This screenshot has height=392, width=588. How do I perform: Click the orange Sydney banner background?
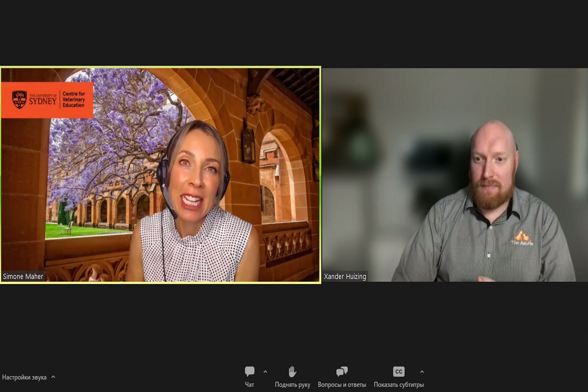coord(46,113)
